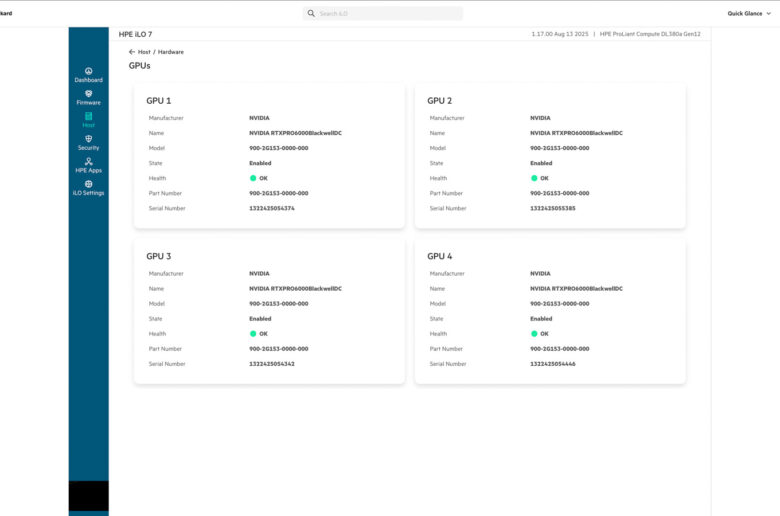Click the magnifier icon in search bar
Screen dimensions: 780x516
click(x=311, y=14)
